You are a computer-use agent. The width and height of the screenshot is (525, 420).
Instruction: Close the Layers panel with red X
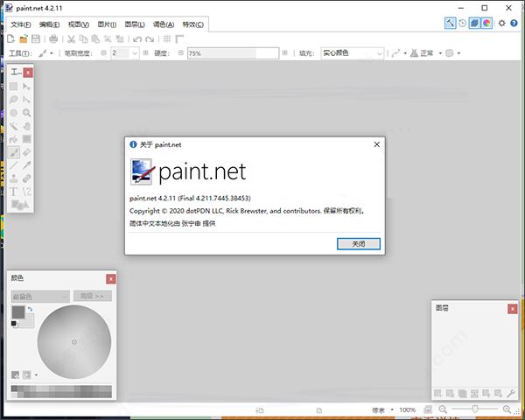point(512,309)
